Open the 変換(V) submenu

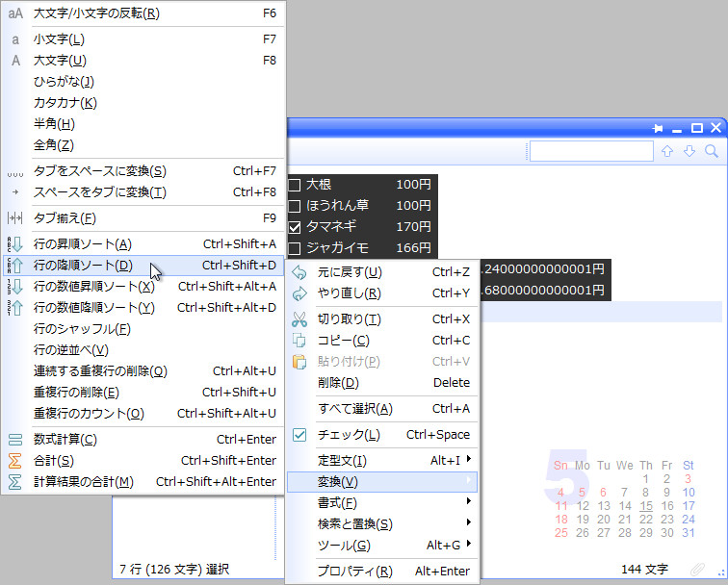coord(381,481)
